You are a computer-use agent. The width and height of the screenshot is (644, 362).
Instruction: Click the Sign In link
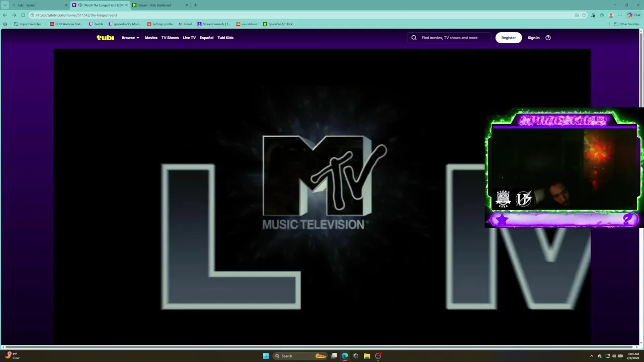pyautogui.click(x=533, y=38)
